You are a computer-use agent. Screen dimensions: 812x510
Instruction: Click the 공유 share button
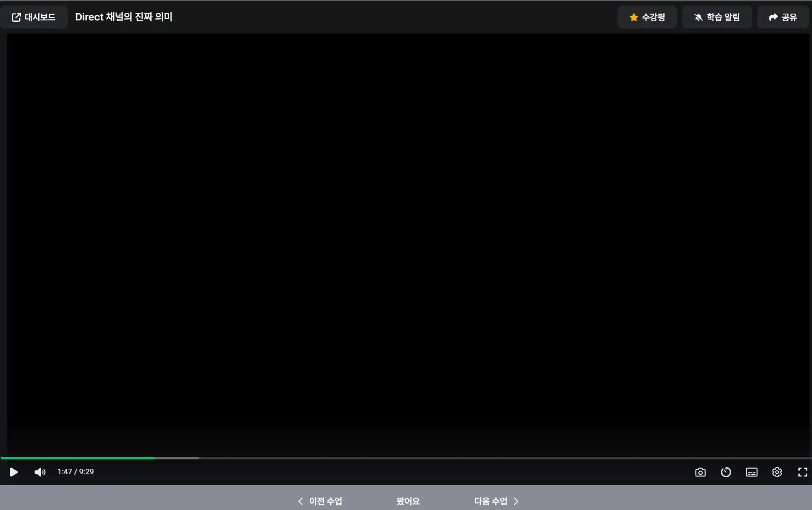point(783,17)
